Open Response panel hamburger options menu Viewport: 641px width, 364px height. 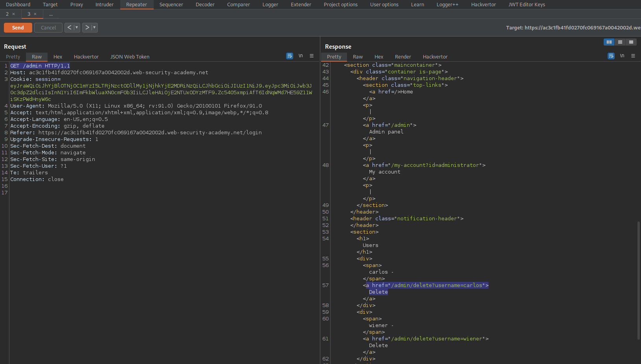coord(633,56)
